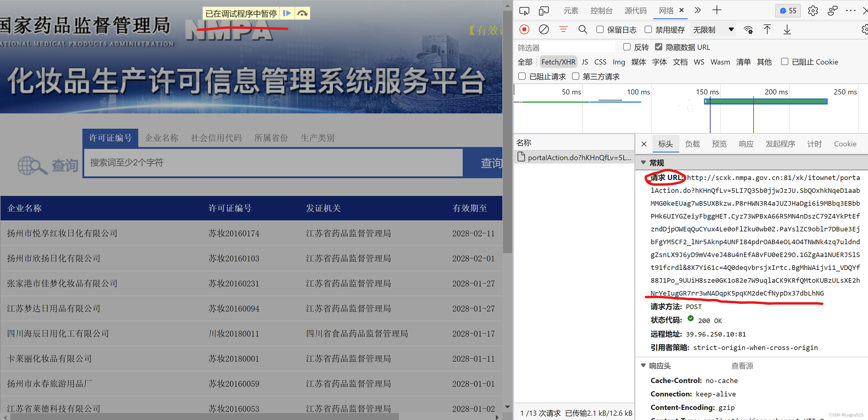Click the export HAR download arrow
This screenshot has width=868, height=420.
(x=787, y=30)
